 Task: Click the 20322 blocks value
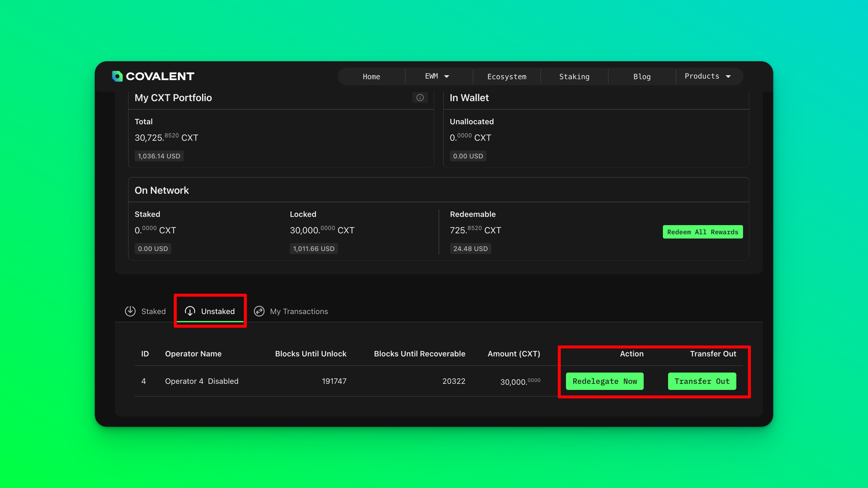click(x=454, y=381)
